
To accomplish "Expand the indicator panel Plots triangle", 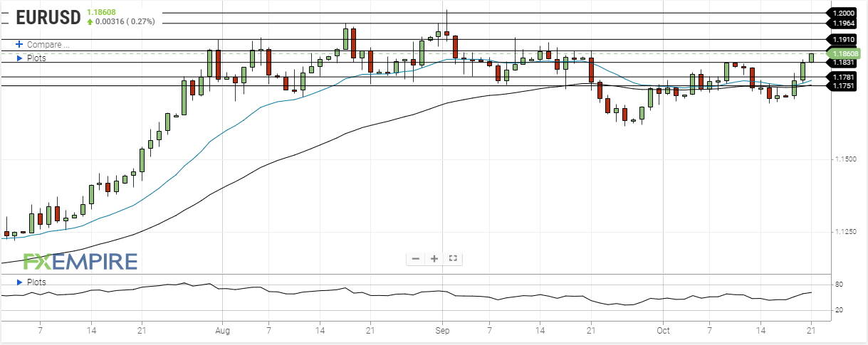I will coord(19,282).
